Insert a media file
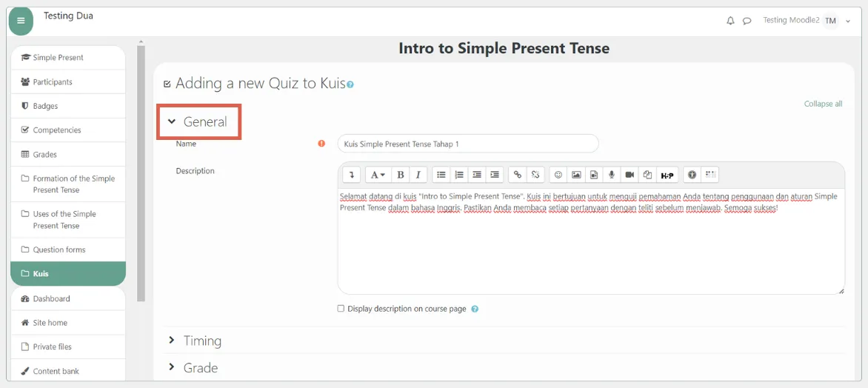The width and height of the screenshot is (868, 388). coord(594,175)
